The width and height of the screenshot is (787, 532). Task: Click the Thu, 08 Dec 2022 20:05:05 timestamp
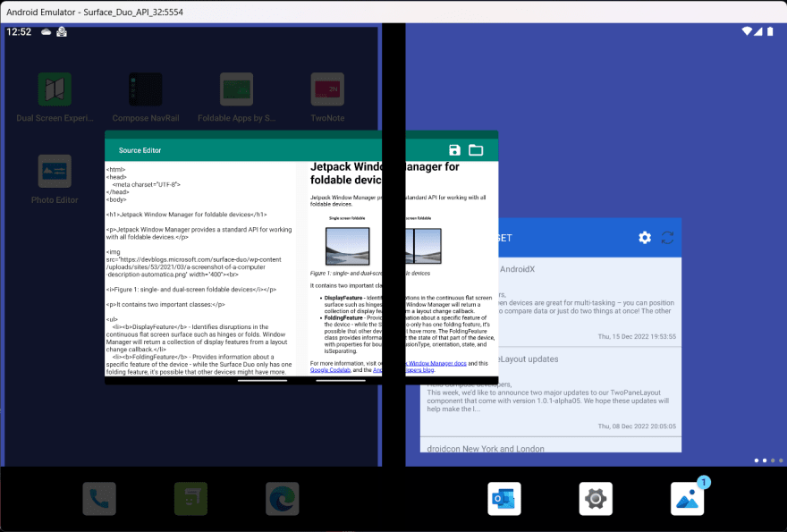(637, 426)
